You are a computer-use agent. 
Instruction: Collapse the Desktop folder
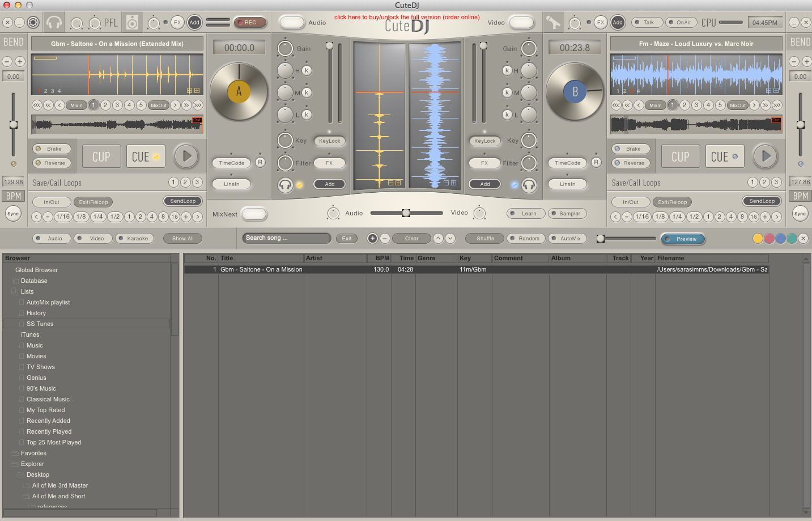click(x=20, y=475)
